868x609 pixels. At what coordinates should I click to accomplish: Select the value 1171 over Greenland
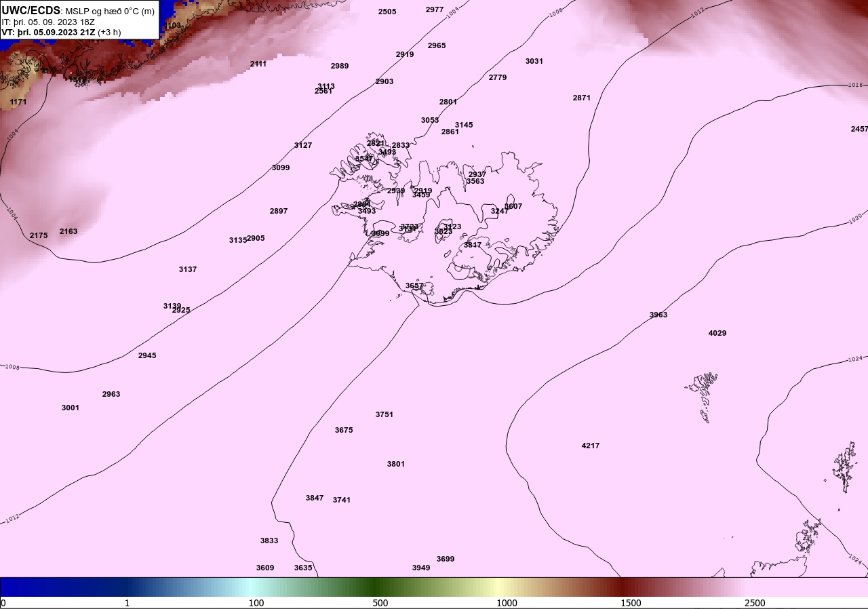pos(18,102)
